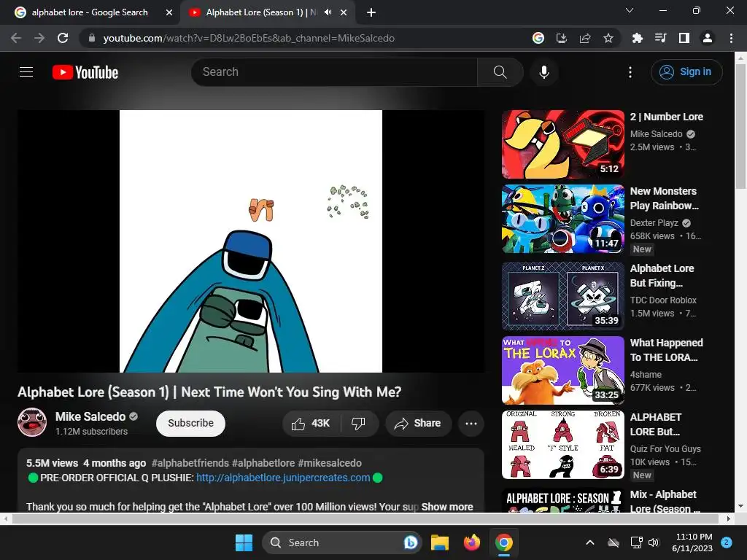
Task: Click #mikesalcedo hashtag
Action: tap(330, 463)
